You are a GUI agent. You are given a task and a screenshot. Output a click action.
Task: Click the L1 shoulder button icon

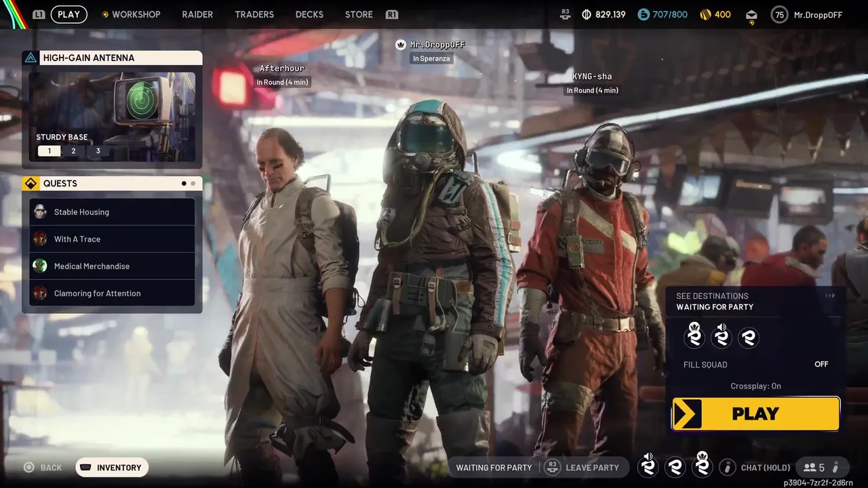coord(39,14)
